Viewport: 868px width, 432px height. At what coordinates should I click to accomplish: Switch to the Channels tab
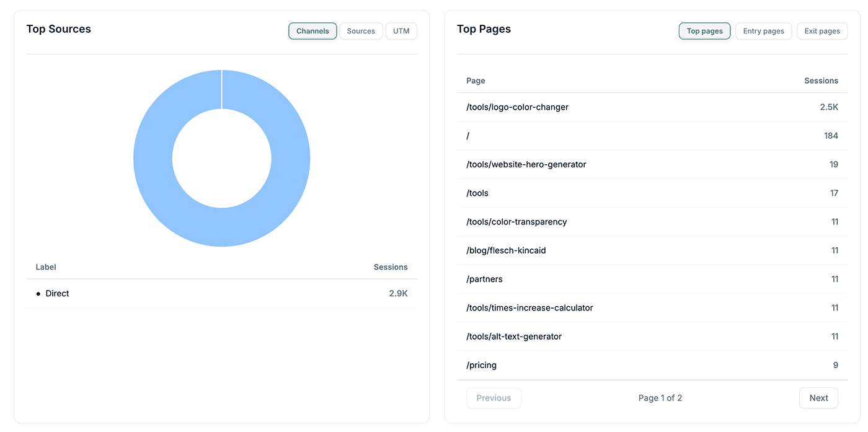312,31
